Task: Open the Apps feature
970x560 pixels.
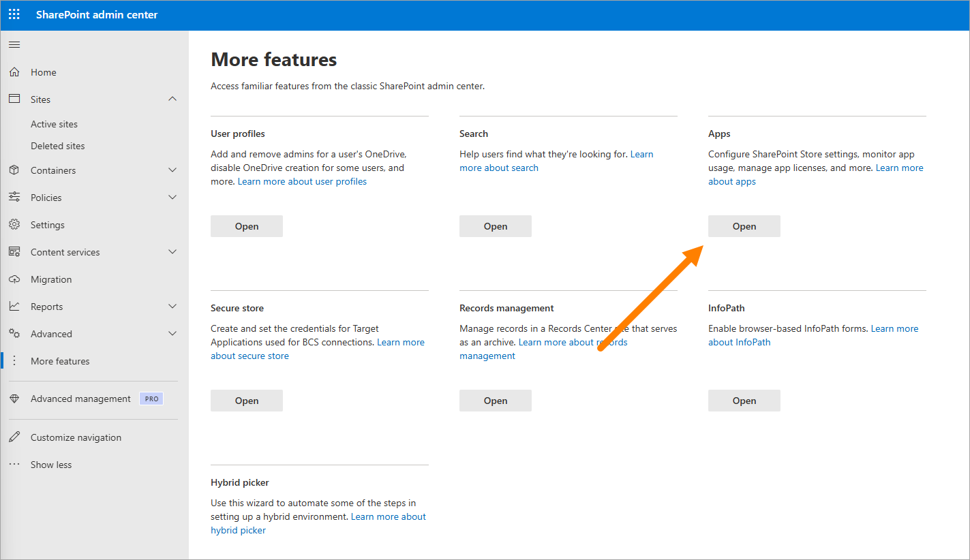Action: pos(744,226)
